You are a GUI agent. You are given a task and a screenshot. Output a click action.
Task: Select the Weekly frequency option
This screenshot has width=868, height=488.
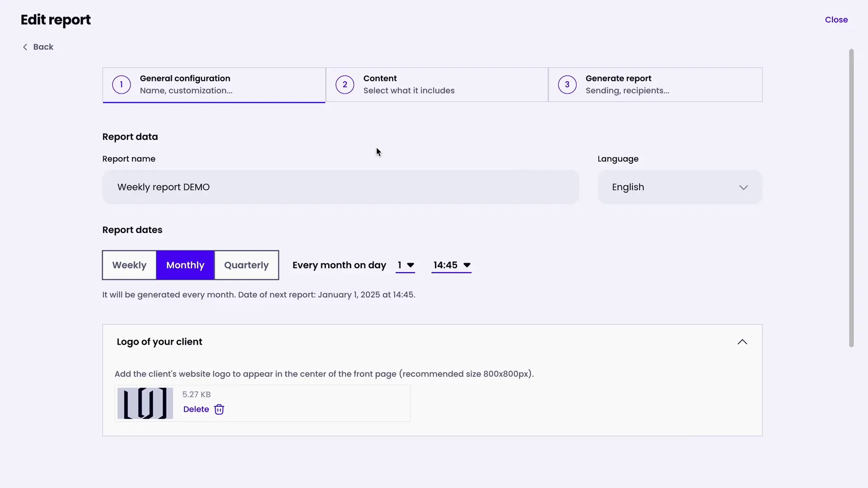tap(129, 265)
